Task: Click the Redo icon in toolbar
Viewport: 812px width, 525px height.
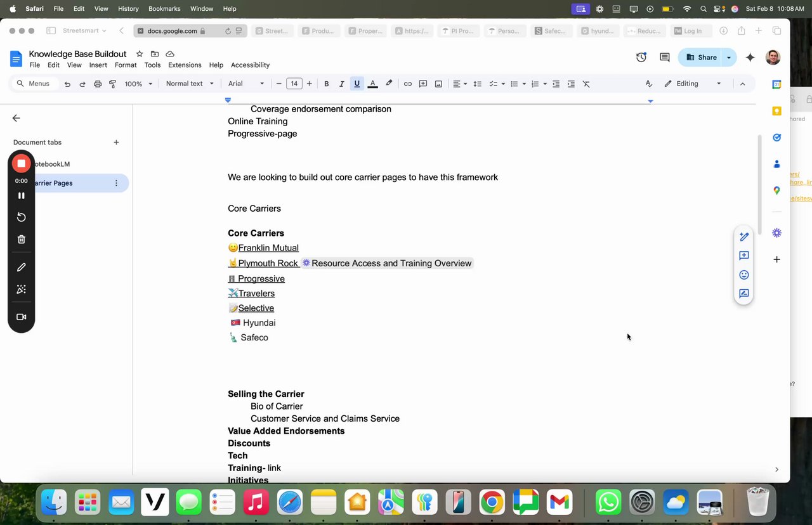Action: click(82, 84)
